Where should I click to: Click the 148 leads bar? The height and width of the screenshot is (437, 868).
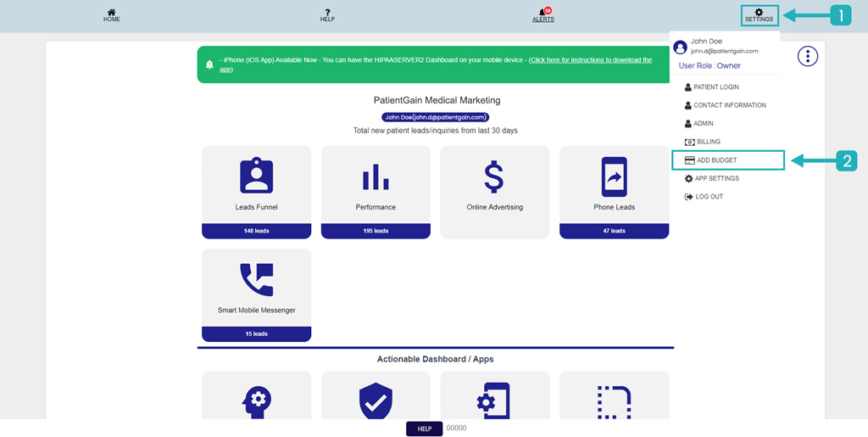tap(256, 231)
